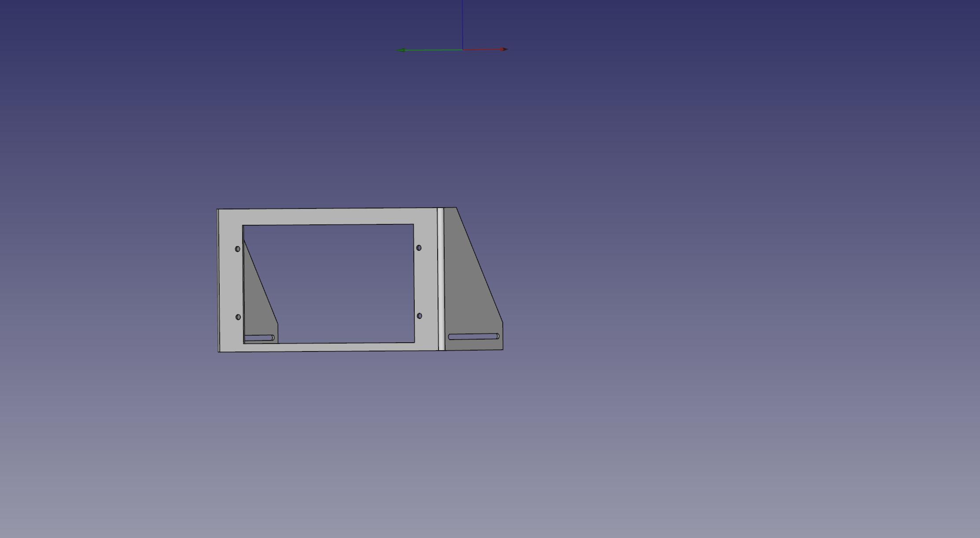Click the slot on the right side gusset
Viewport: 980px width, 538px height.
tap(473, 337)
